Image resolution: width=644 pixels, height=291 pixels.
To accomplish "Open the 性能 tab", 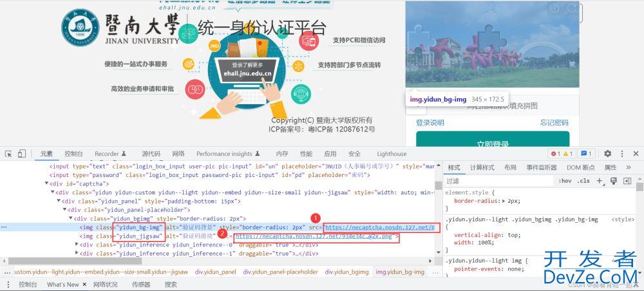I will pyautogui.click(x=306, y=153).
